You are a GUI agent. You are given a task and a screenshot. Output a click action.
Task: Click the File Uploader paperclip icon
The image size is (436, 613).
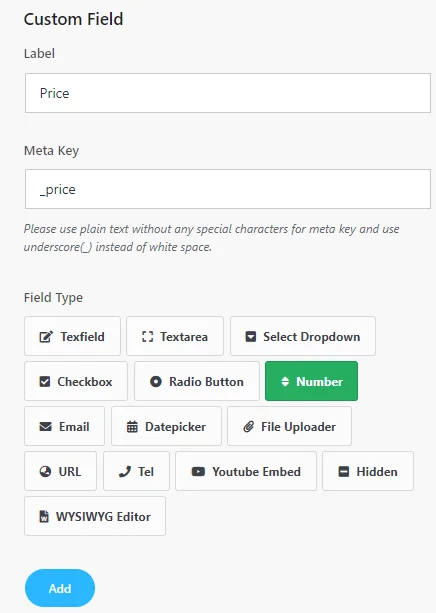pos(249,427)
